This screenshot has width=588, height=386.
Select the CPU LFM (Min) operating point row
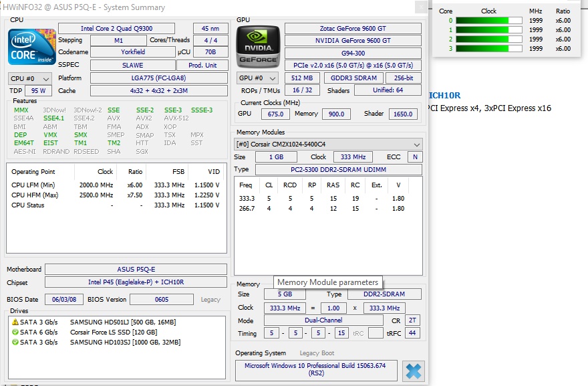[116, 185]
